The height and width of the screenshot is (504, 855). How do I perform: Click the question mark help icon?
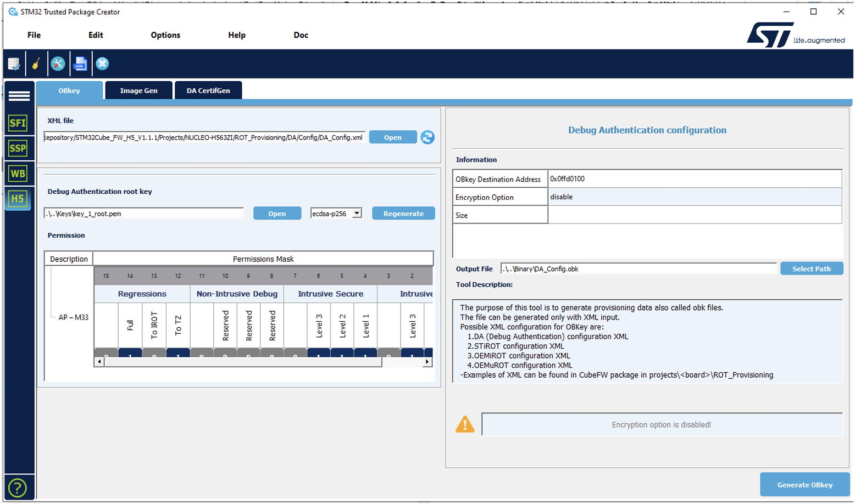[x=18, y=488]
